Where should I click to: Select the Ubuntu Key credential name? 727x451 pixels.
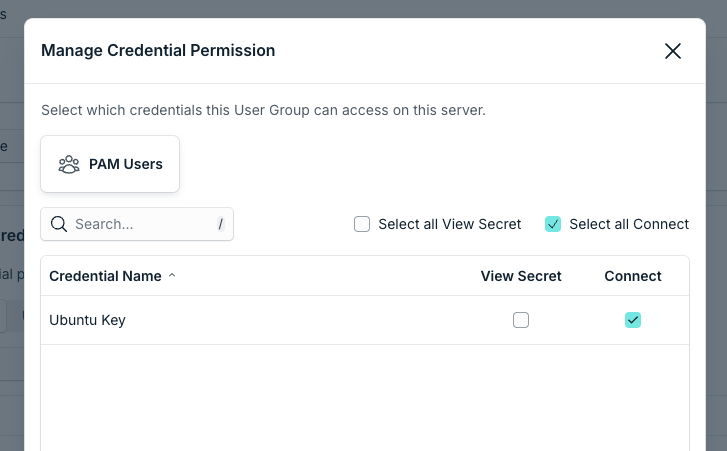[x=87, y=320]
